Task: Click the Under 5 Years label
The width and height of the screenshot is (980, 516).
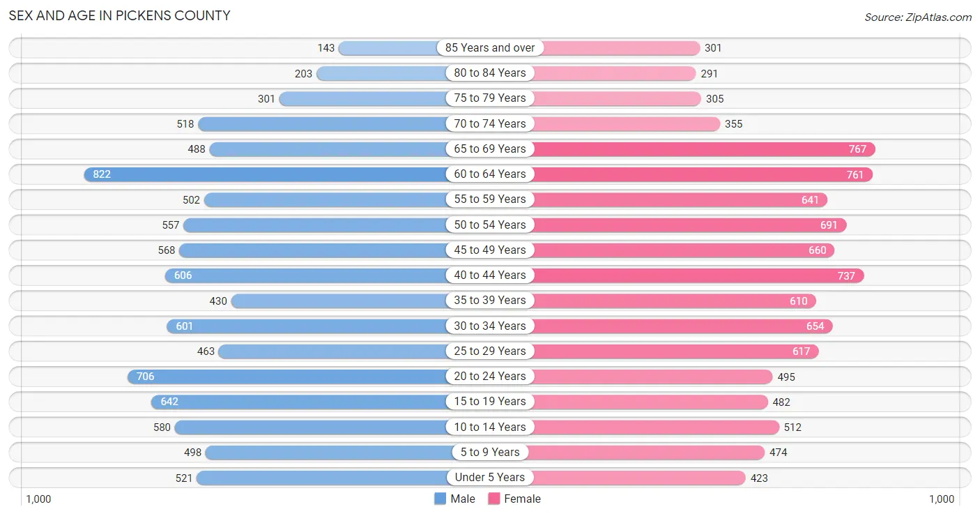Action: [490, 478]
